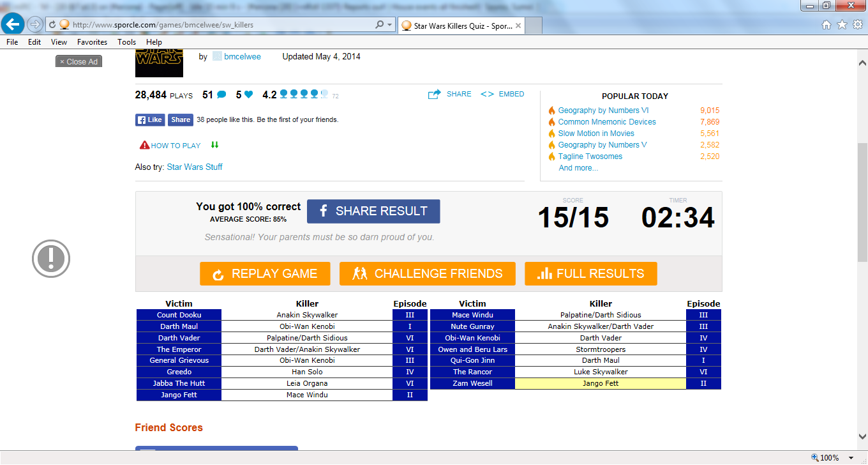868x465 pixels.
Task: Click the Stormtroopers killer cell
Action: coord(601,349)
